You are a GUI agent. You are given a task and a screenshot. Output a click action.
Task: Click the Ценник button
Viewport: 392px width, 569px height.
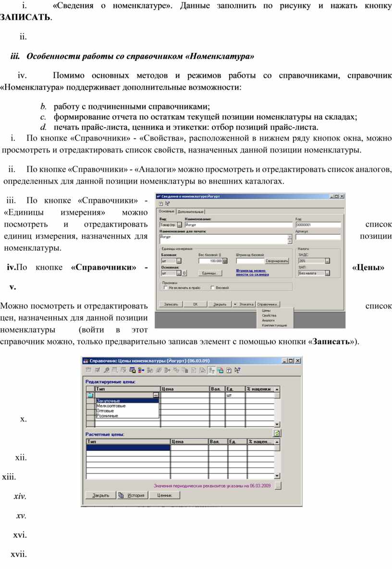coord(165,495)
